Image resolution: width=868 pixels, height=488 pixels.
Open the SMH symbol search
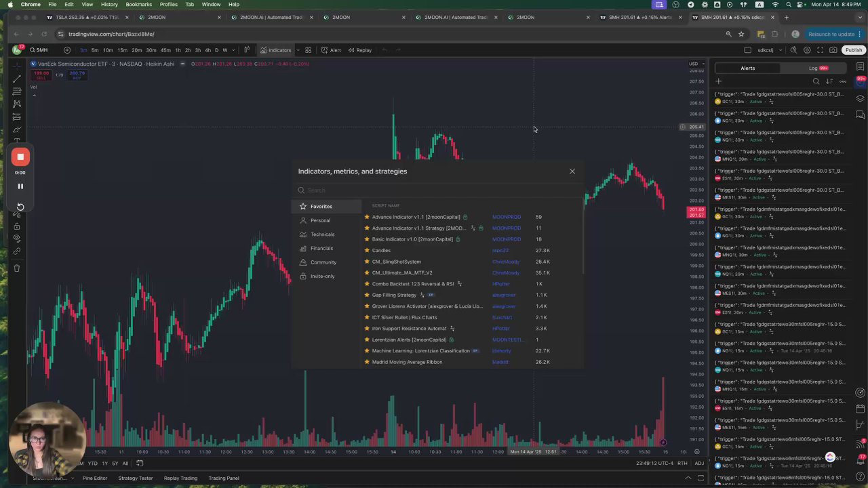[x=39, y=50]
